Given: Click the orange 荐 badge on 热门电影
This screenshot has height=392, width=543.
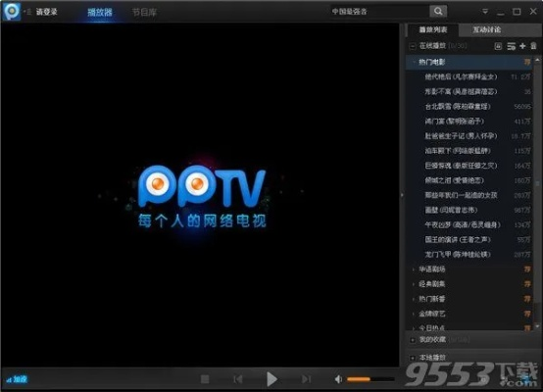Looking at the screenshot, I should pos(527,62).
